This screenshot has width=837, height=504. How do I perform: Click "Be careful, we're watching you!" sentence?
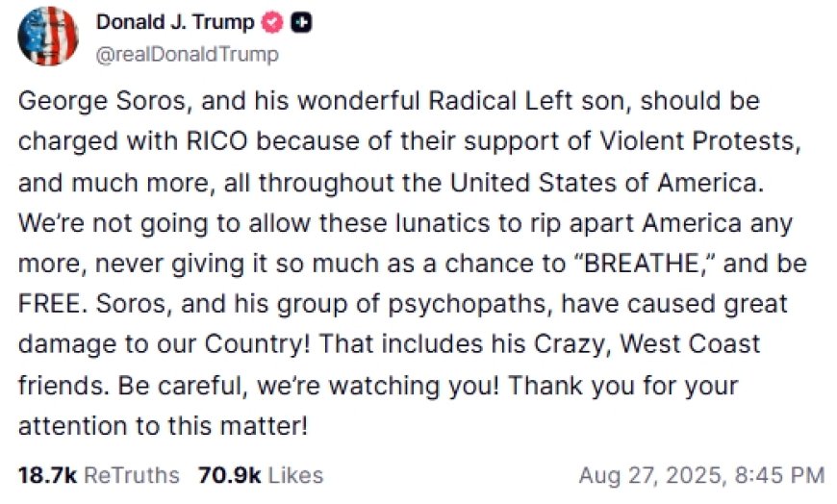click(308, 386)
